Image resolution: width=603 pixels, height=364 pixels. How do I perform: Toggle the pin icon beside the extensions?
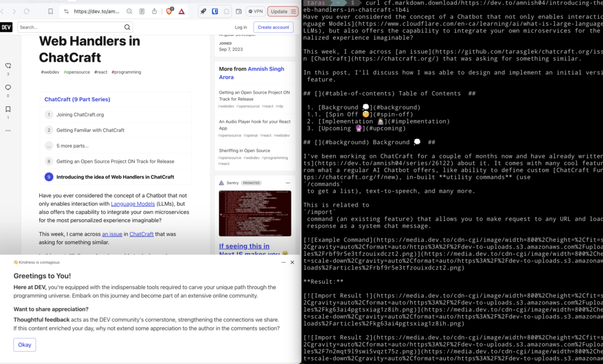[202, 11]
